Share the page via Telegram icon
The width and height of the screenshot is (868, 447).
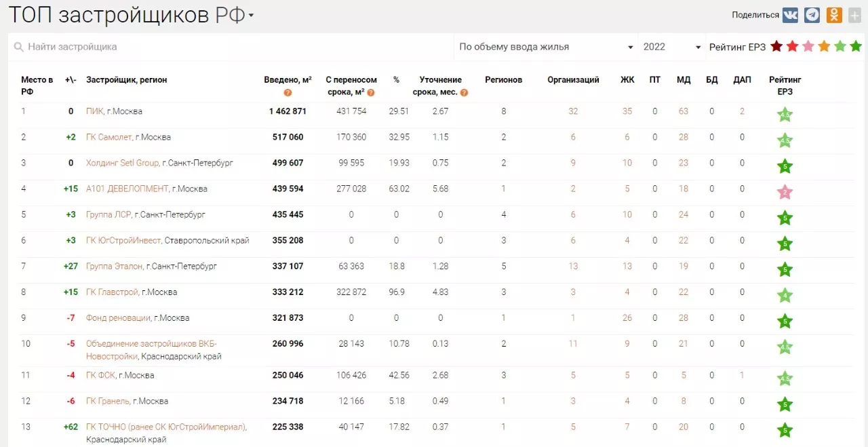[x=812, y=15]
